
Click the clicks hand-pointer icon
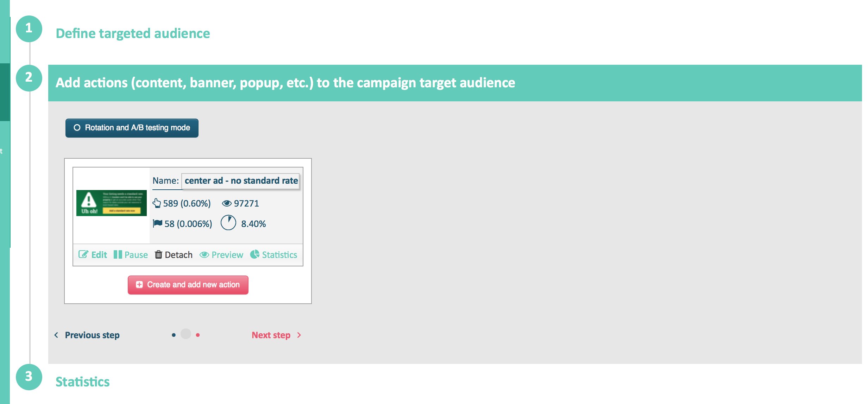(x=157, y=203)
